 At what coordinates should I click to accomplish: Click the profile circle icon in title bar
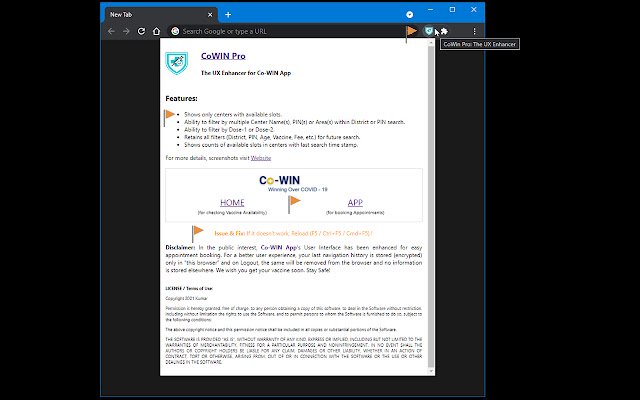(x=409, y=15)
